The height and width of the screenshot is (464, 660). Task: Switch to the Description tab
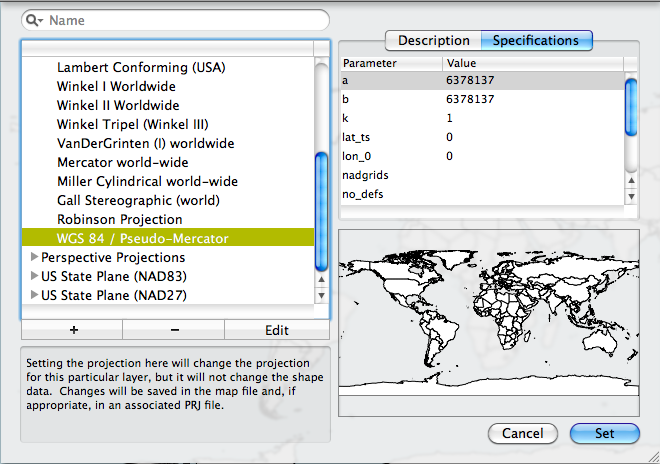pyautogui.click(x=433, y=41)
